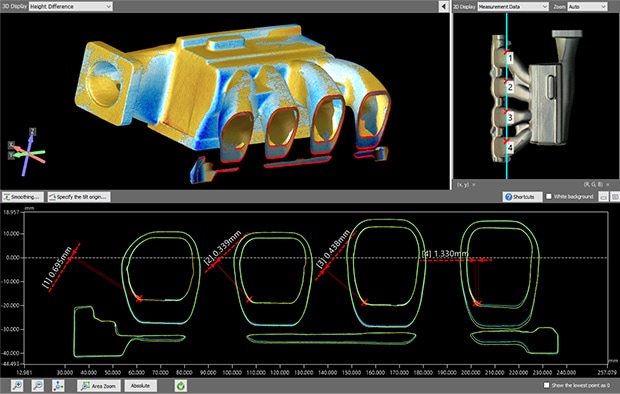
Task: Open the Zoom Auto dropdown
Action: 587,7
